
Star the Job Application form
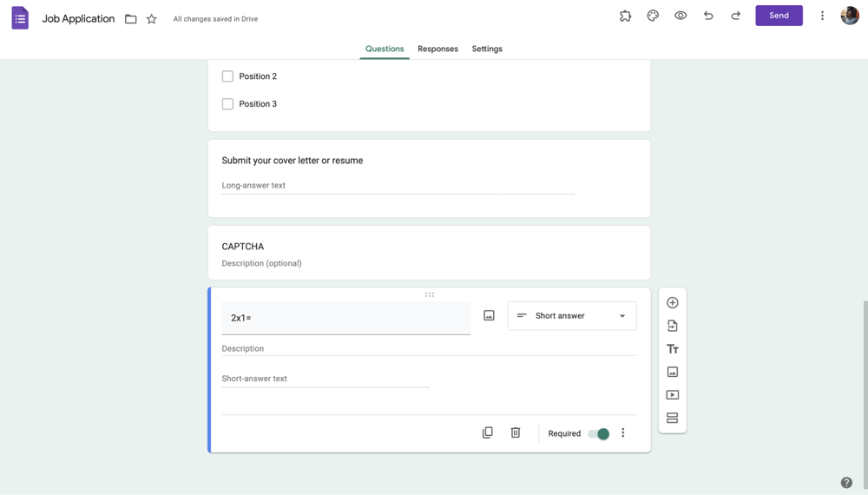pos(152,19)
